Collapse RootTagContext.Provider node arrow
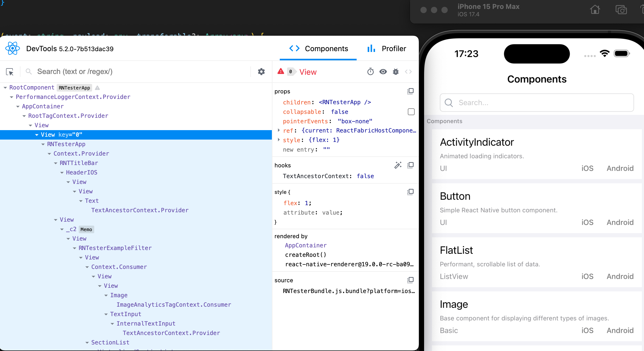Screen dimensions: 644x351 pyautogui.click(x=24, y=116)
